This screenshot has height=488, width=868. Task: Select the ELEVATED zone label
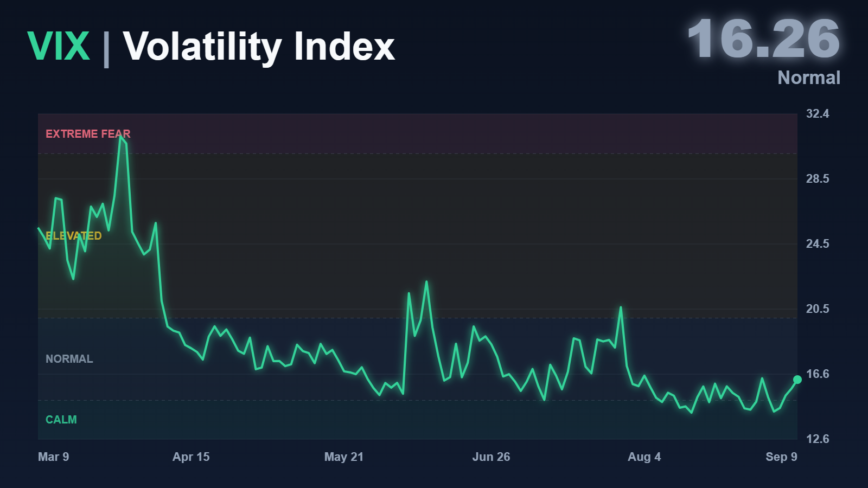(x=73, y=236)
